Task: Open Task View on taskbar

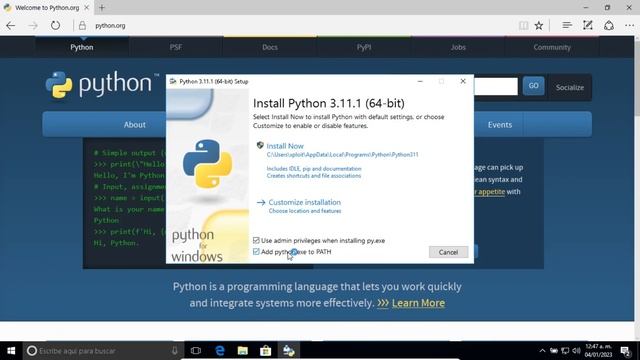Action: pyautogui.click(x=196, y=351)
